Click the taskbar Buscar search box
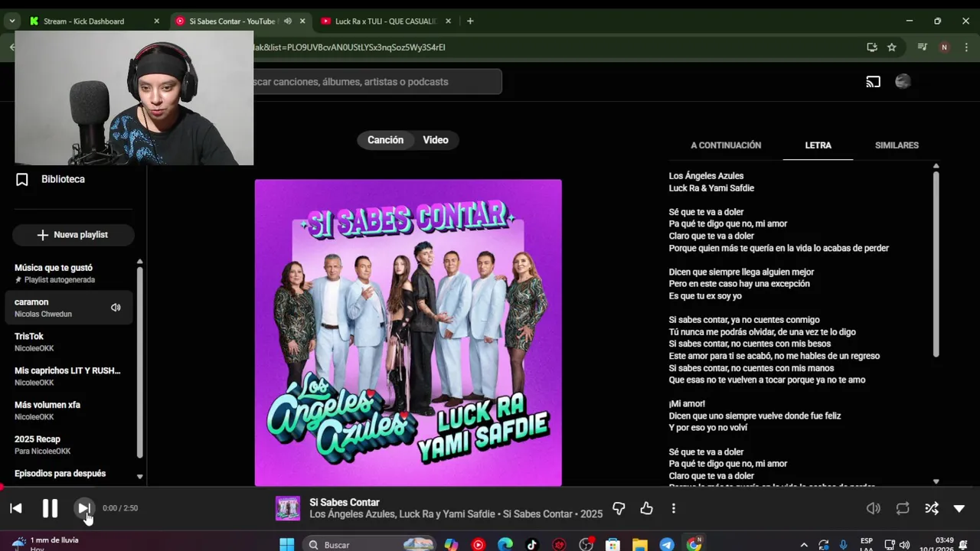 (x=371, y=545)
